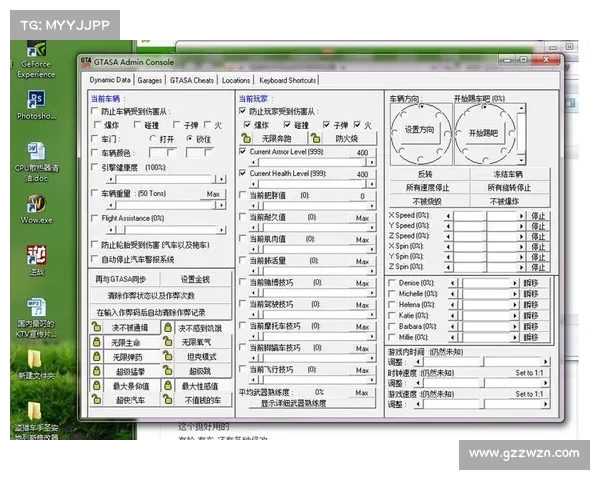Click right arrow of 引擎健康度 scrollbar
The width and height of the screenshot is (600, 480).
[221, 179]
